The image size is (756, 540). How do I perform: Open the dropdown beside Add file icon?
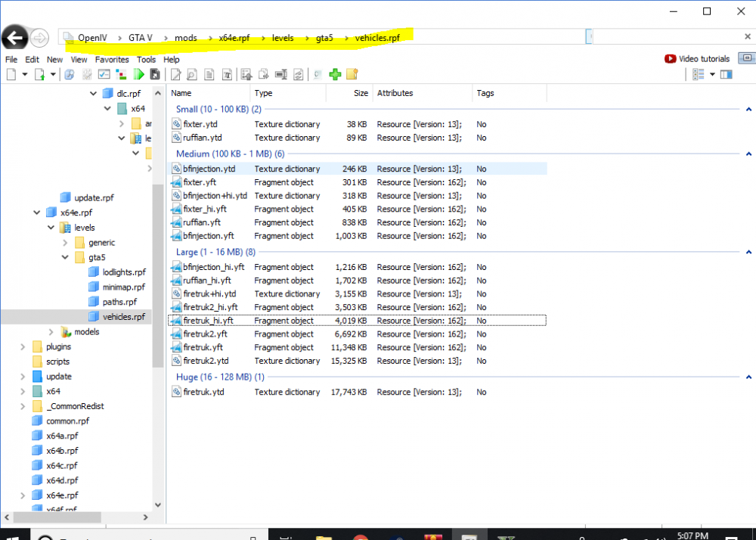pyautogui.click(x=53, y=74)
